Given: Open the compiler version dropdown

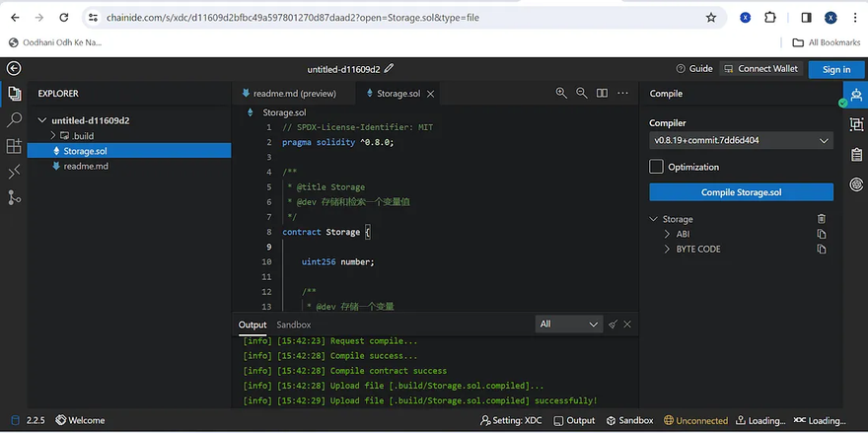Looking at the screenshot, I should [740, 141].
